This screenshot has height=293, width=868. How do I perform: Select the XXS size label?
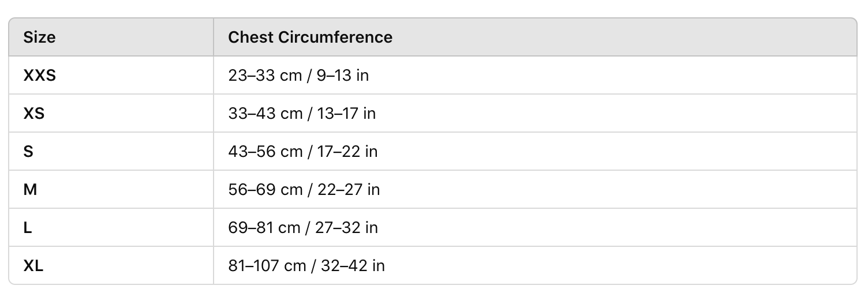39,76
